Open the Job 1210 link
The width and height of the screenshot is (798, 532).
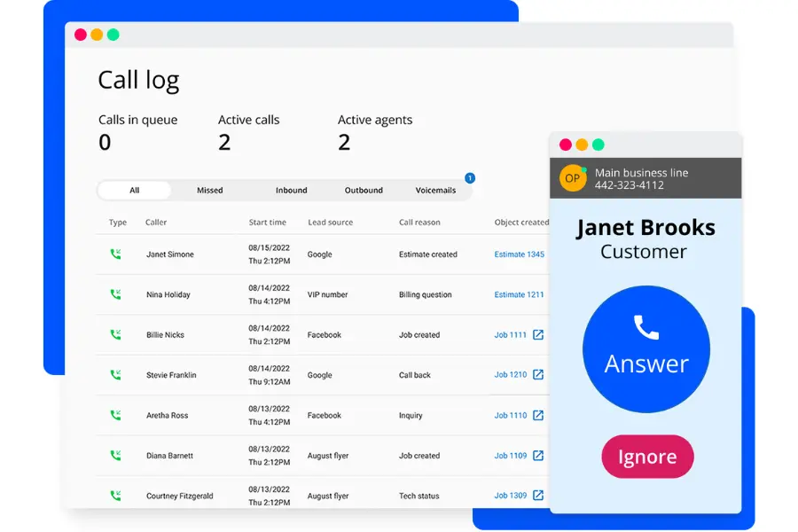[x=511, y=375]
